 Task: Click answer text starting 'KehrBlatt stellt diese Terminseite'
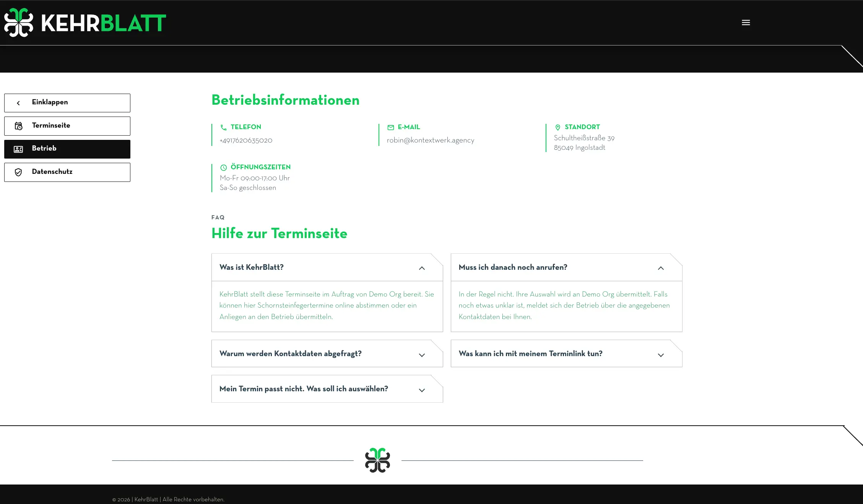(x=327, y=305)
